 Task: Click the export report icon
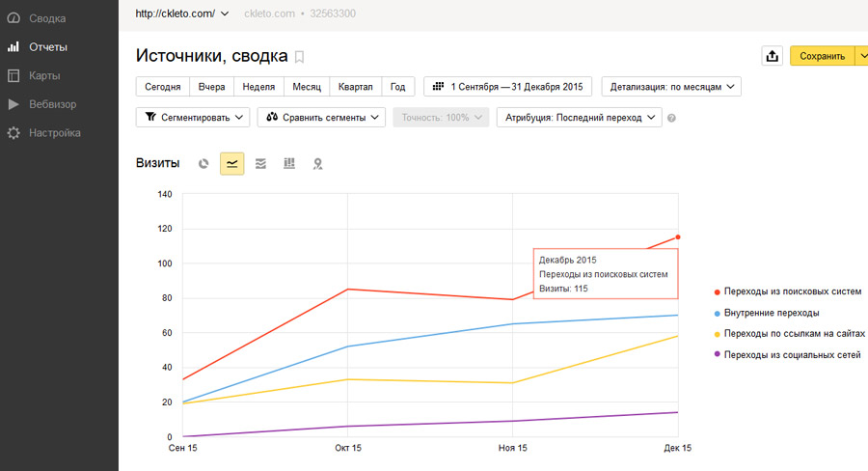[772, 56]
